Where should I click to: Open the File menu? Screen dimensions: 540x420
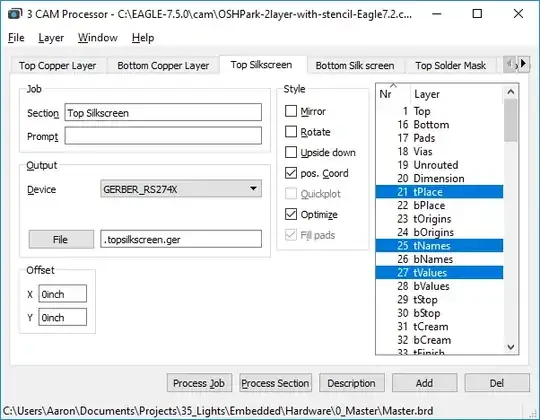(16, 38)
